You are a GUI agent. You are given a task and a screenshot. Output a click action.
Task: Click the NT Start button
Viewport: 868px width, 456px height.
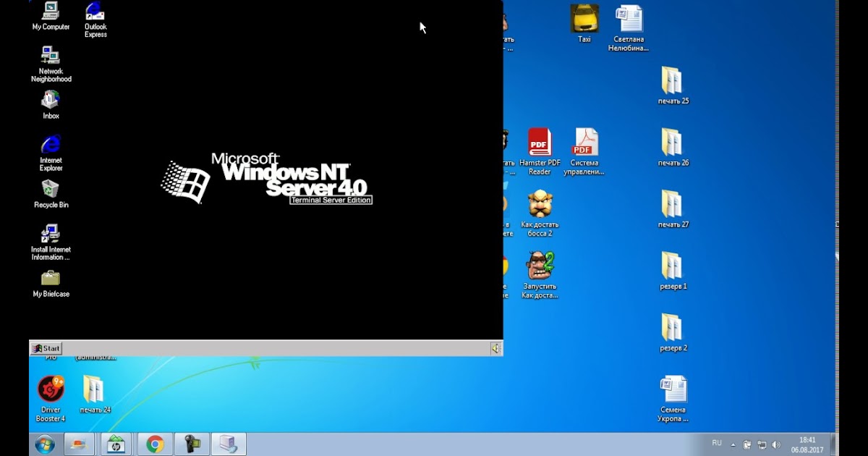[x=46, y=348]
